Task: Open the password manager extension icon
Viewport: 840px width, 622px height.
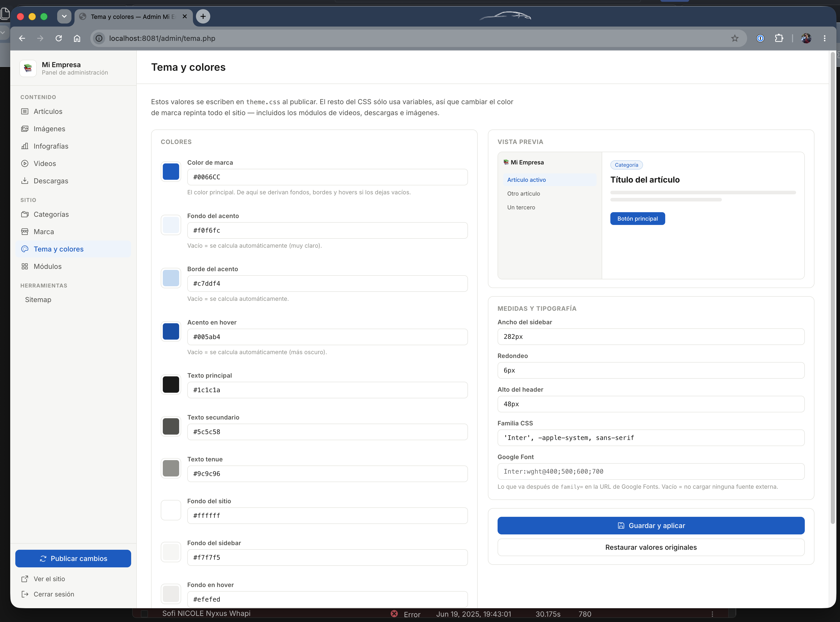Action: [760, 38]
